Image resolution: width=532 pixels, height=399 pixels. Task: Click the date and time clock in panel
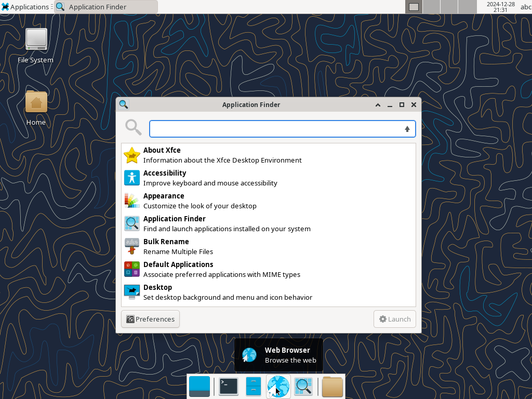coord(500,7)
